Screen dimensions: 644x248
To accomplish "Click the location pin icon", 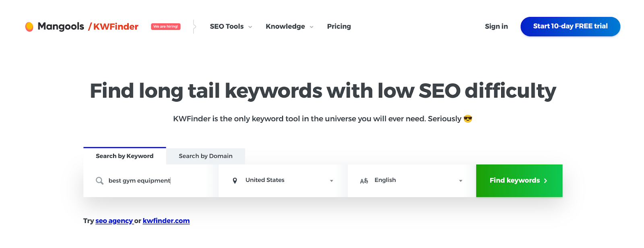I will click(235, 181).
